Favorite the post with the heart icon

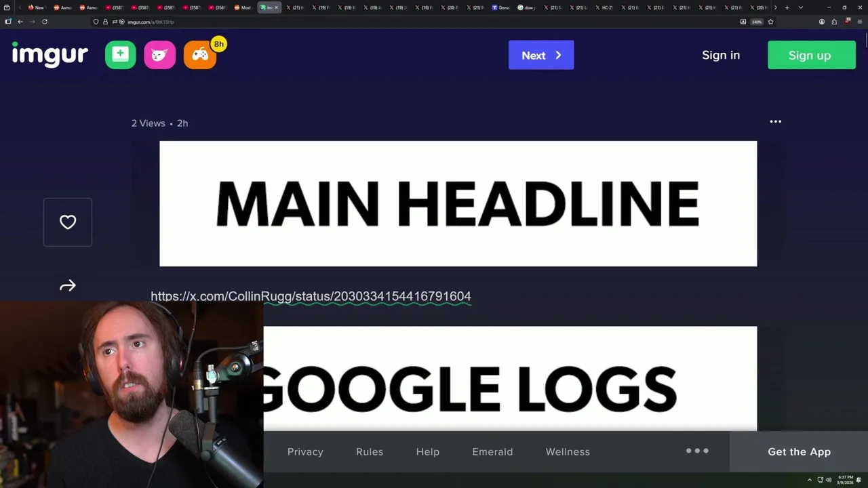(x=68, y=222)
